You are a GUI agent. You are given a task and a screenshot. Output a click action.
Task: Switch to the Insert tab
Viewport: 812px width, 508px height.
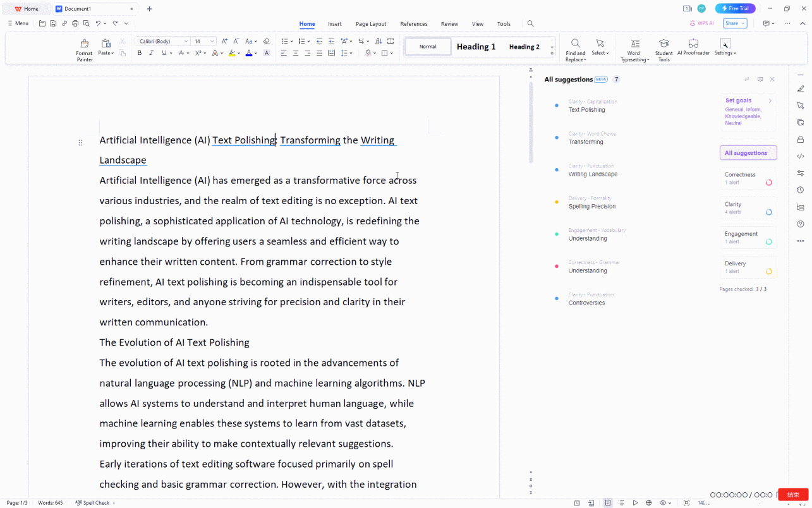(x=335, y=24)
